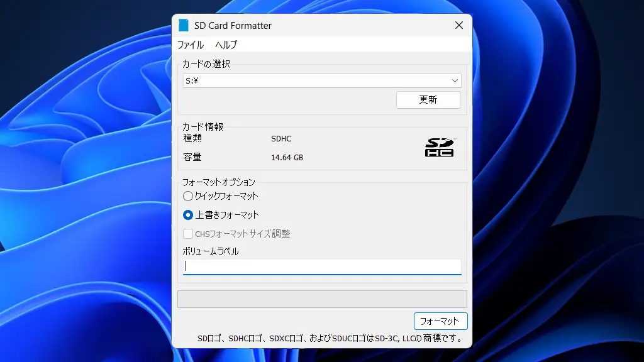Click the SD Card Formatter icon in title bar
The width and height of the screenshot is (644, 362).
(184, 25)
